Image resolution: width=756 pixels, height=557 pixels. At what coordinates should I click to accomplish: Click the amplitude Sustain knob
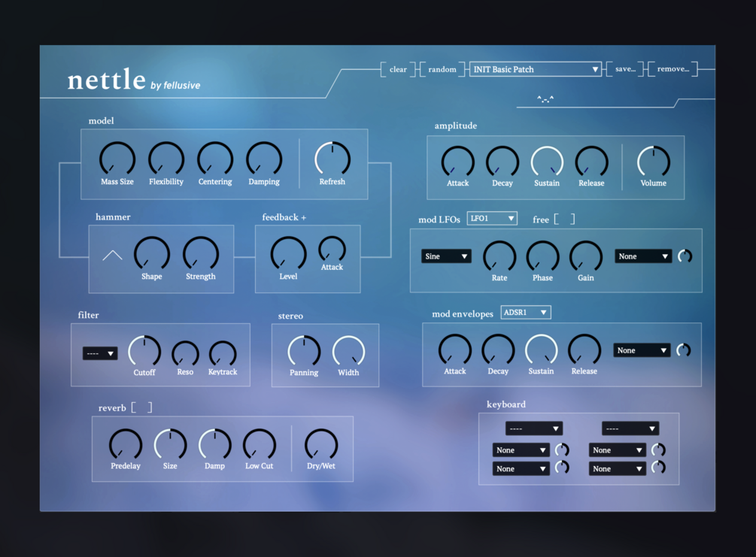click(x=547, y=162)
